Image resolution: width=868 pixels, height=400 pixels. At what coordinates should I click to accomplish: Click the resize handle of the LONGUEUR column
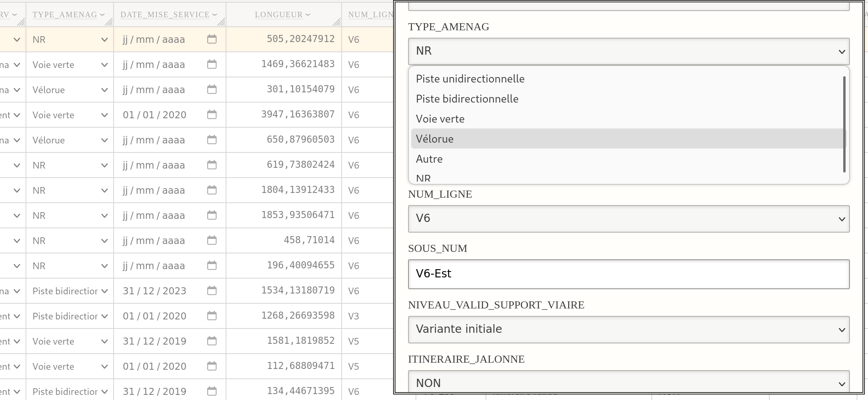click(337, 22)
